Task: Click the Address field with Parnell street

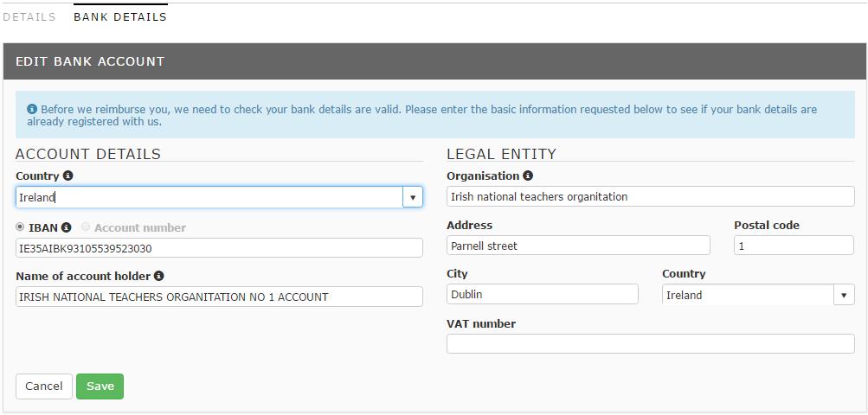Action: click(578, 246)
